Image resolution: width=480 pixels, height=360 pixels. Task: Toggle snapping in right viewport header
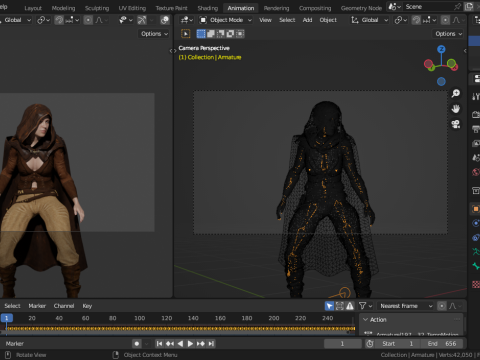pos(416,20)
